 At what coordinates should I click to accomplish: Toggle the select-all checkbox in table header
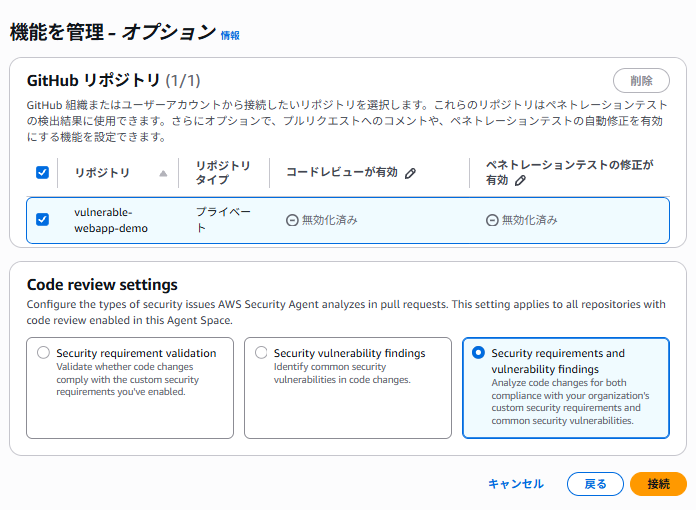42,172
